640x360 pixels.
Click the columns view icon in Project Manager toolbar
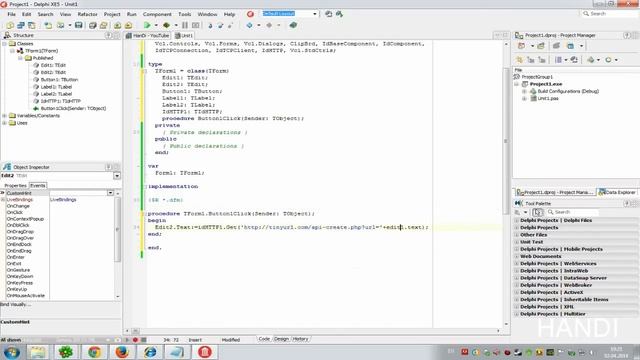coord(558,60)
